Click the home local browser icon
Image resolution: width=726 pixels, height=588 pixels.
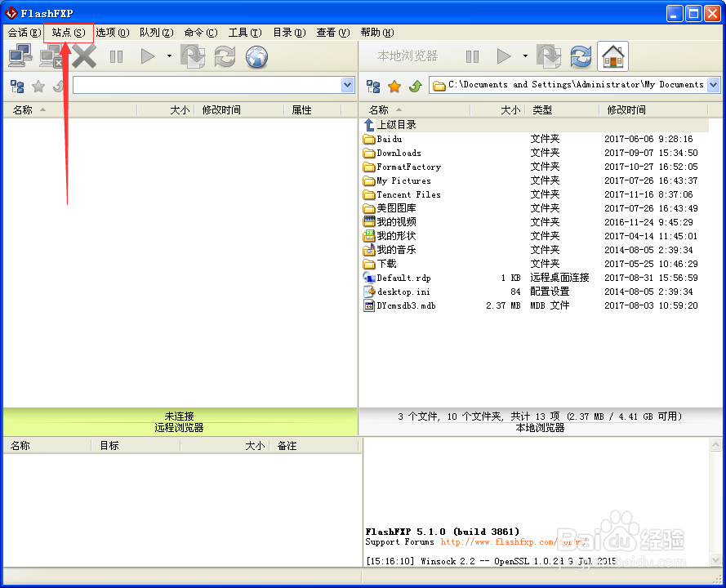(612, 56)
